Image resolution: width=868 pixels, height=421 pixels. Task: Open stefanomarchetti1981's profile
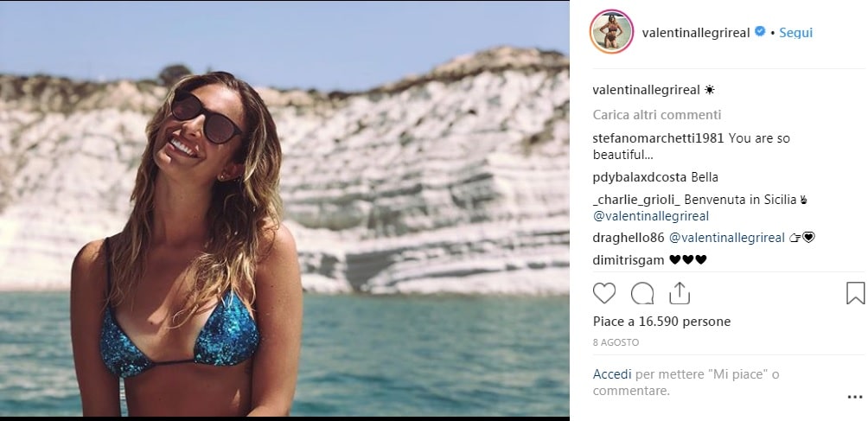[659, 138]
